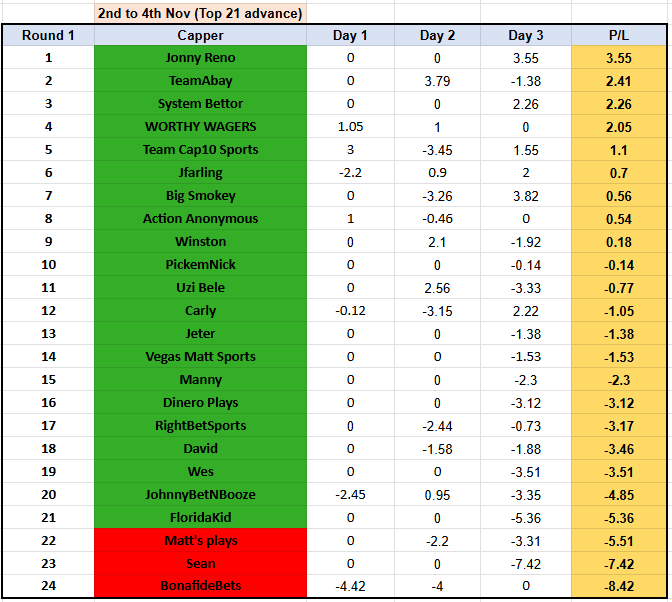Click the 'FloridaKid' cell

[200, 518]
